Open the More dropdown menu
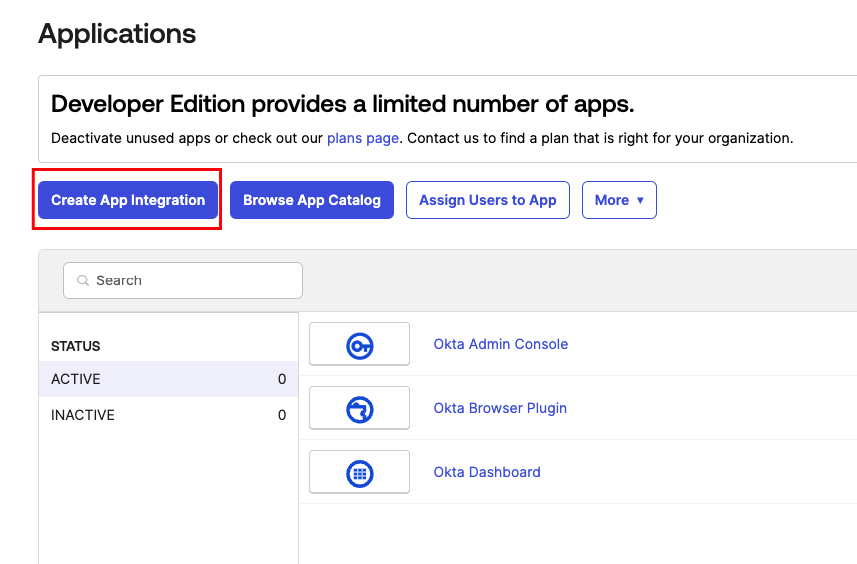857x564 pixels. coord(619,200)
